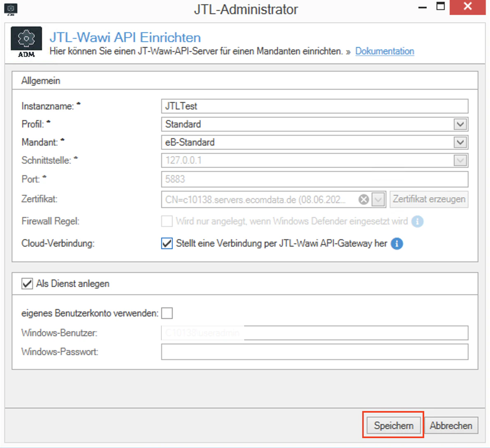Click the Cloud-Verbindung label
The height and width of the screenshot is (448, 490).
(x=58, y=243)
